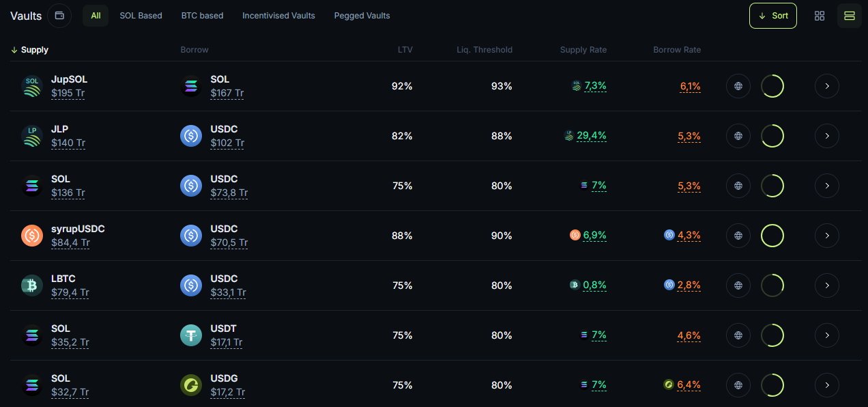Image resolution: width=868 pixels, height=407 pixels.
Task: Open the LBTC vault details arrow
Action: pyautogui.click(x=826, y=285)
